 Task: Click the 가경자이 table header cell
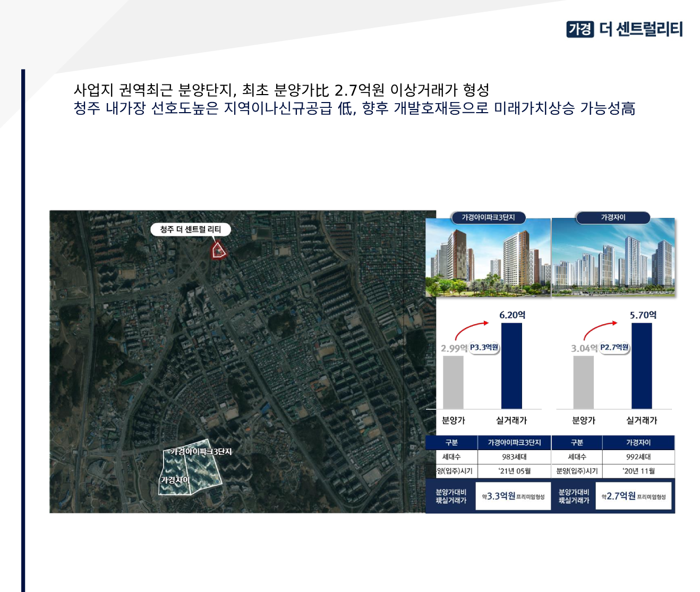tap(638, 443)
